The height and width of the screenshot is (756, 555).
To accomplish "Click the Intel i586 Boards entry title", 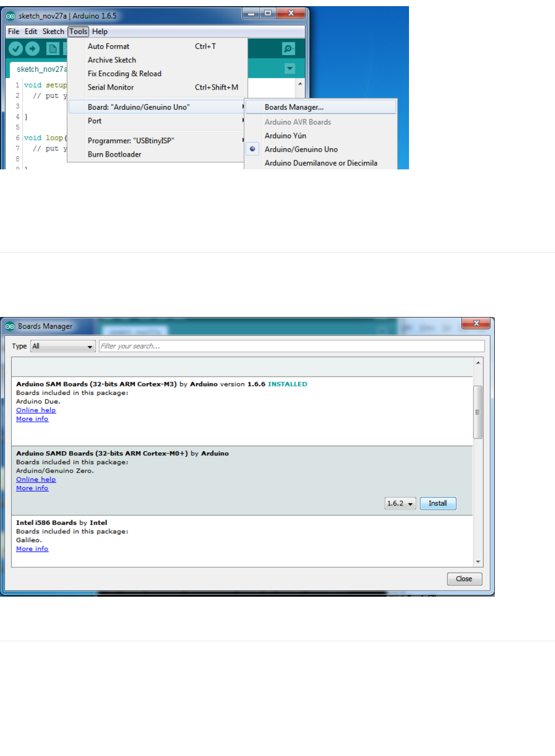I will (46, 523).
